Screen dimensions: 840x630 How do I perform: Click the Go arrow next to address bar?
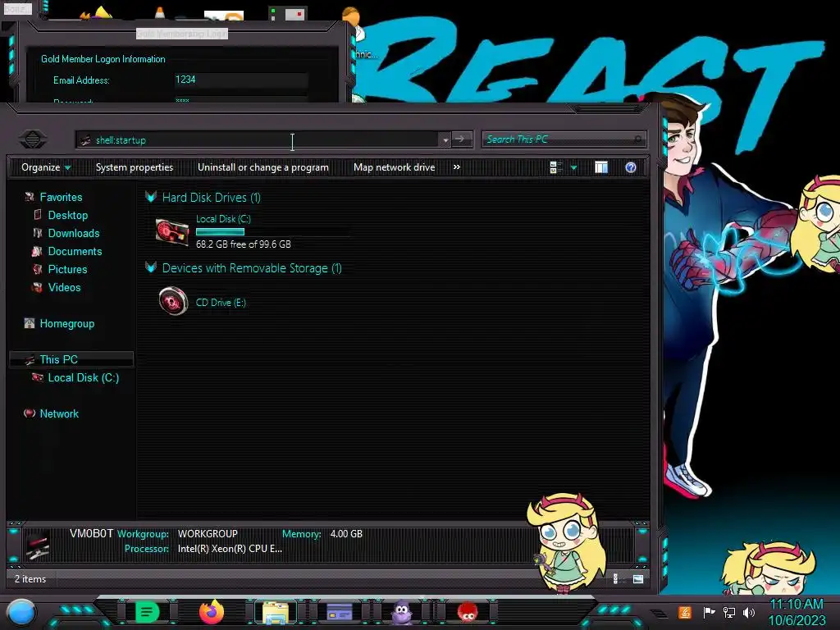[461, 139]
